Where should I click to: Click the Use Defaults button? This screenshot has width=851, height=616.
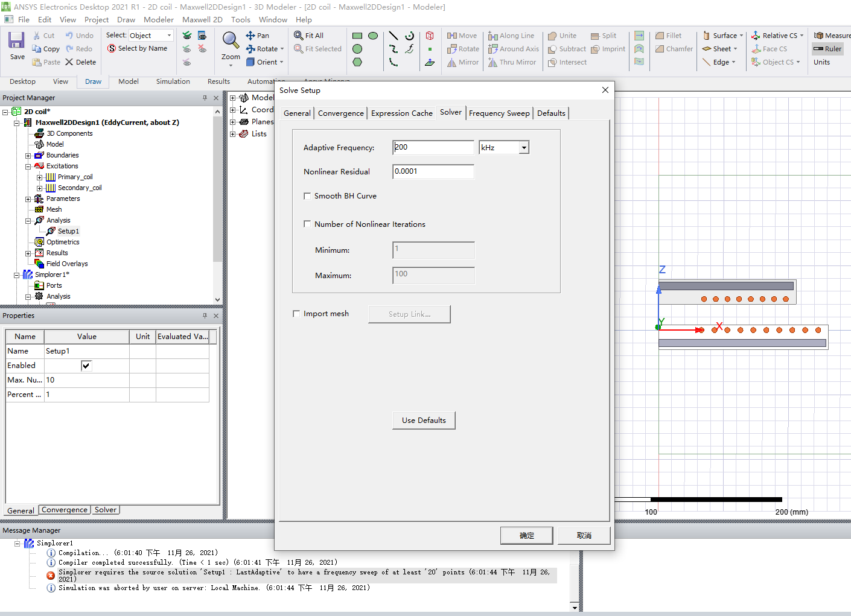pos(424,421)
